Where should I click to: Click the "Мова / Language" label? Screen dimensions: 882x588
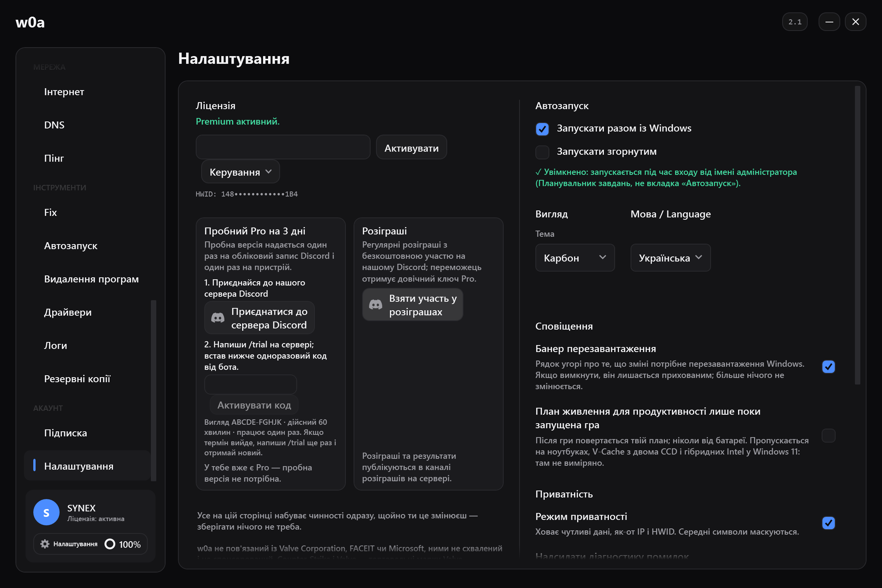coord(671,214)
